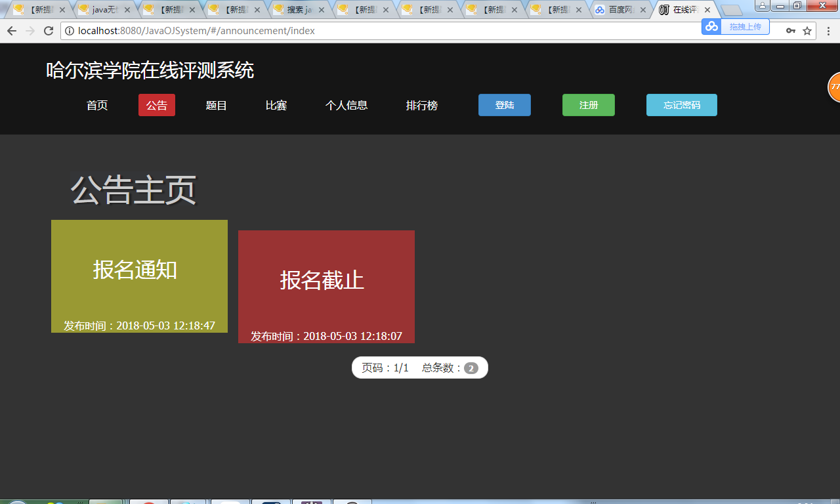
Task: Open the 题目 section
Action: pyautogui.click(x=217, y=105)
